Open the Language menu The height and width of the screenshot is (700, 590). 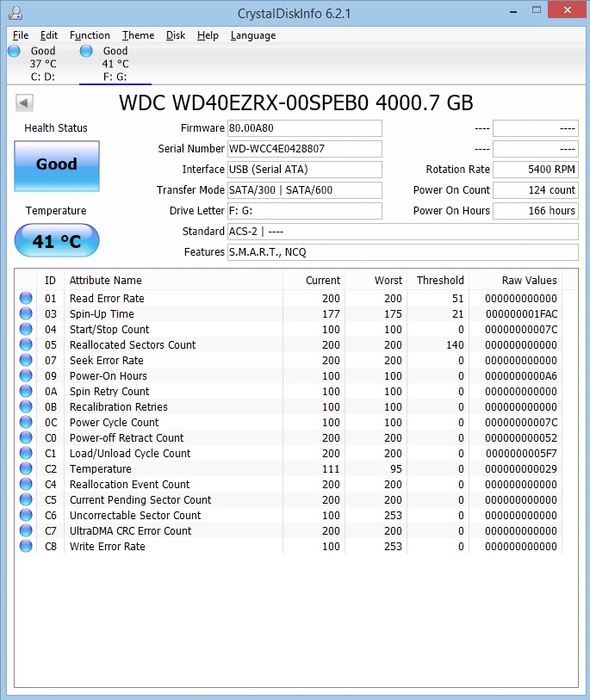coord(252,35)
